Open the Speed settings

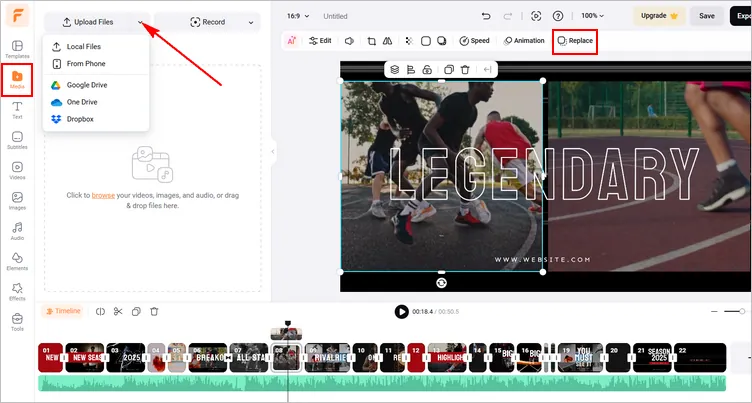click(x=474, y=41)
